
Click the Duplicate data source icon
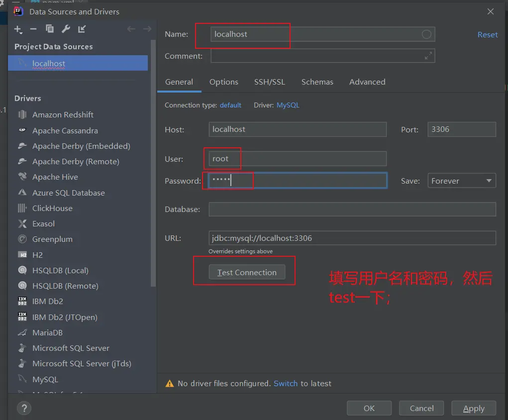point(50,29)
